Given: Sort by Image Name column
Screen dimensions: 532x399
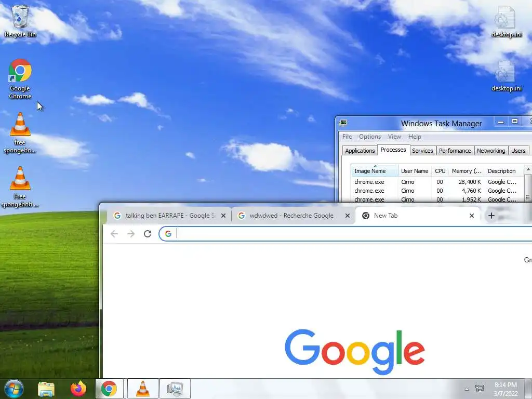Looking at the screenshot, I should (375, 171).
